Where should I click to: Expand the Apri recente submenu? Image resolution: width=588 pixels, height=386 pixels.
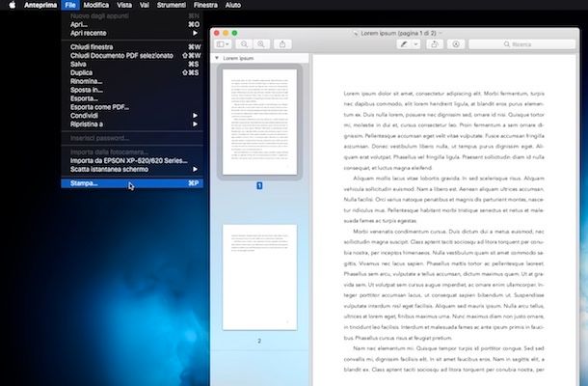coord(132,33)
